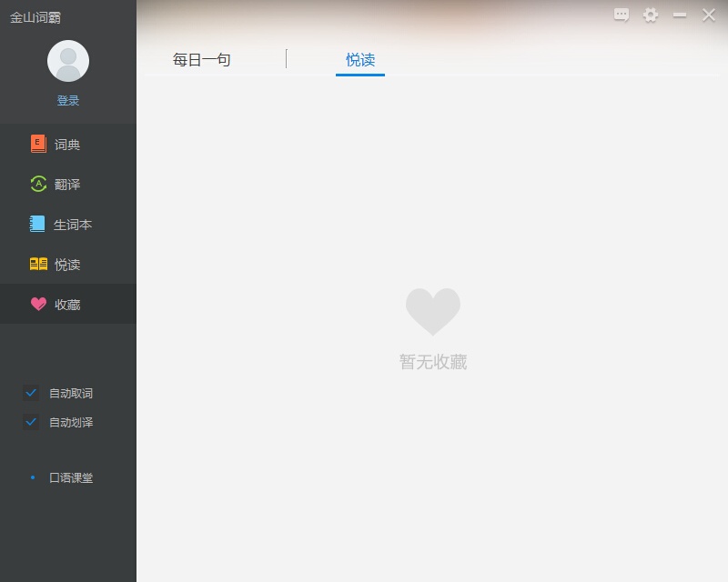Image resolution: width=728 pixels, height=582 pixels.
Task: Click the 暂无收藏 empty state text
Action: [x=432, y=361]
